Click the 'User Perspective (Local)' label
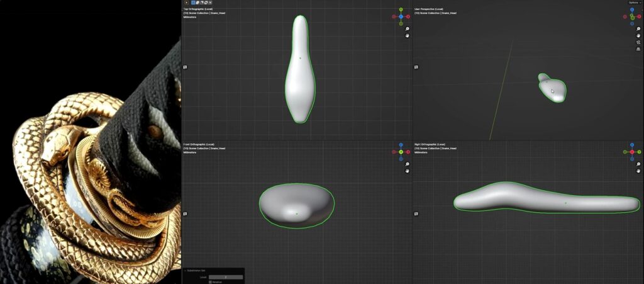This screenshot has height=284, width=644. click(x=429, y=9)
